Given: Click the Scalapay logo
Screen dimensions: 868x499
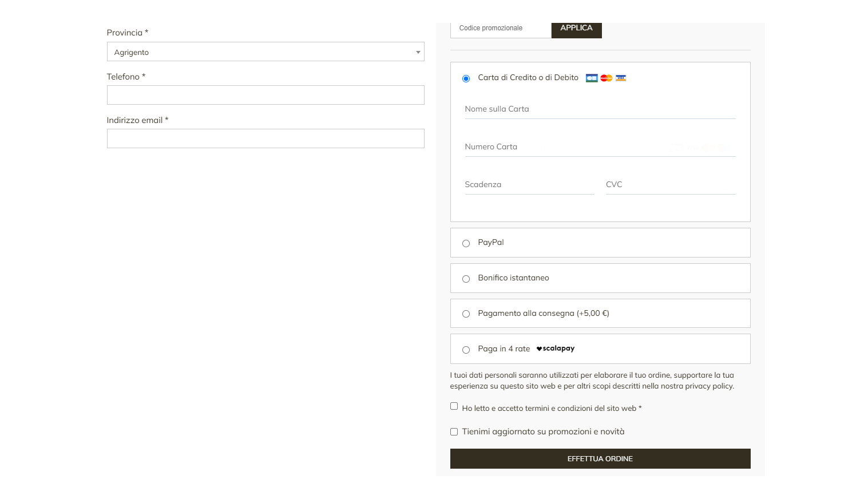Looking at the screenshot, I should click(555, 348).
